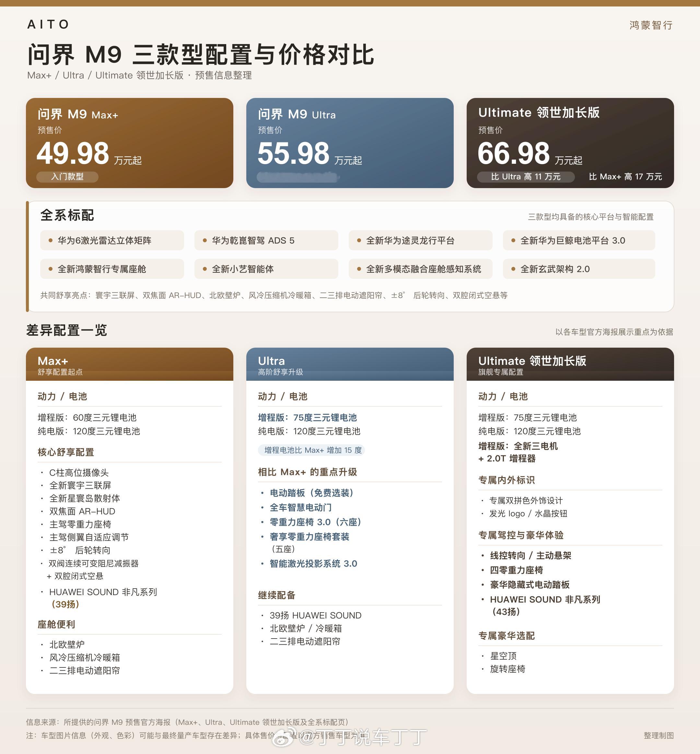The width and height of the screenshot is (700, 754).
Task: Click the 比 Max+ 高 17 万元 text
Action: click(625, 177)
